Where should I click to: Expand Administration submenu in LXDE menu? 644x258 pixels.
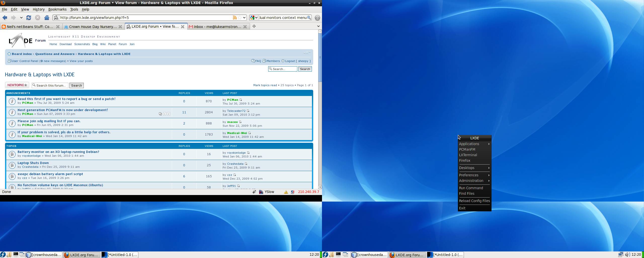pos(474,181)
